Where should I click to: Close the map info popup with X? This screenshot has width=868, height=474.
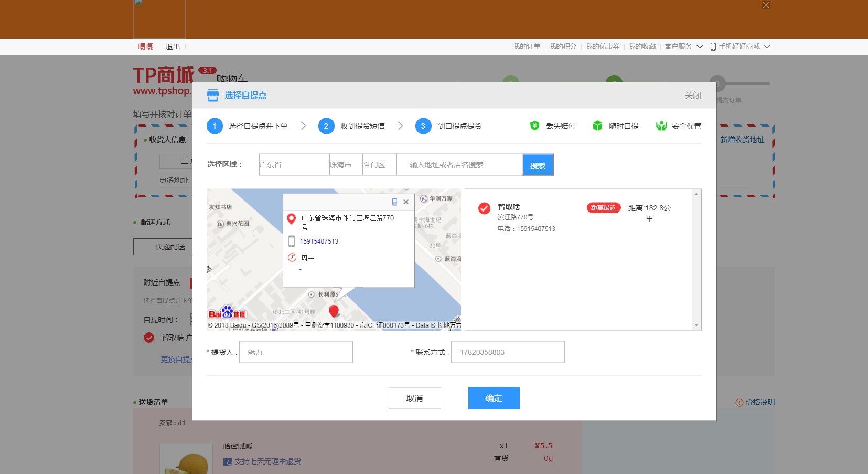point(406,202)
